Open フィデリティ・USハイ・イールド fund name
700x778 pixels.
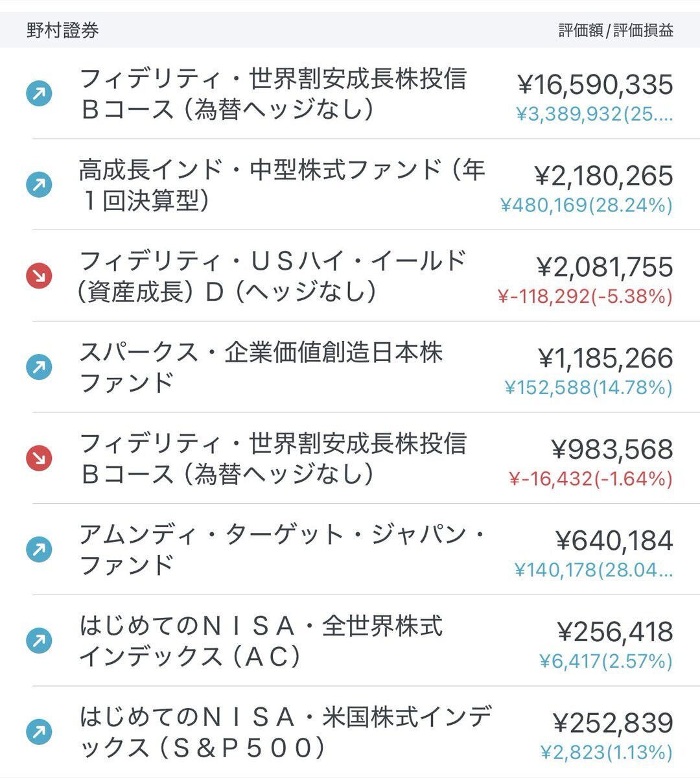[x=272, y=276]
